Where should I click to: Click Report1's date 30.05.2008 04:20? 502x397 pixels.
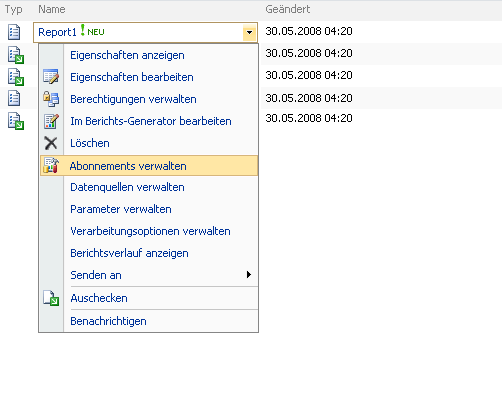click(309, 31)
